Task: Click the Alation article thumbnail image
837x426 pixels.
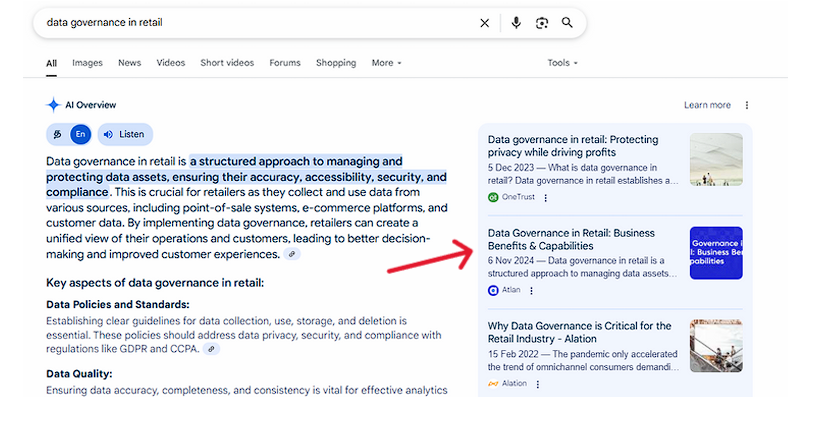Action: (x=716, y=346)
